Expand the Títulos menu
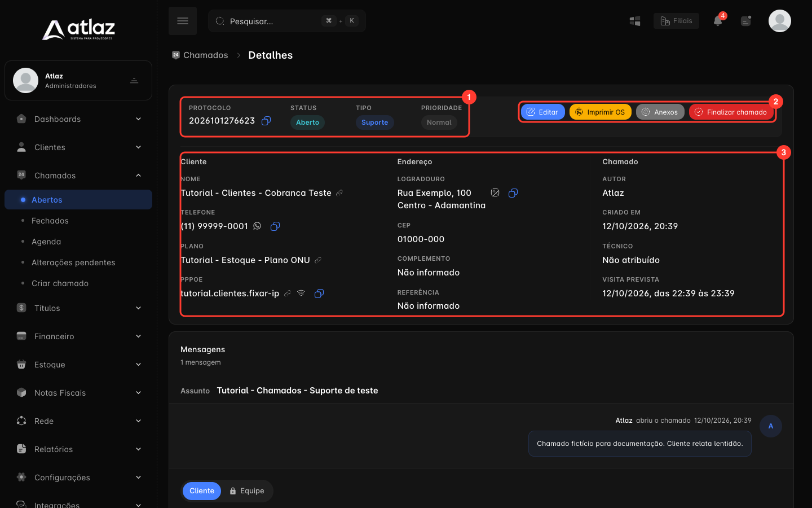 point(78,308)
